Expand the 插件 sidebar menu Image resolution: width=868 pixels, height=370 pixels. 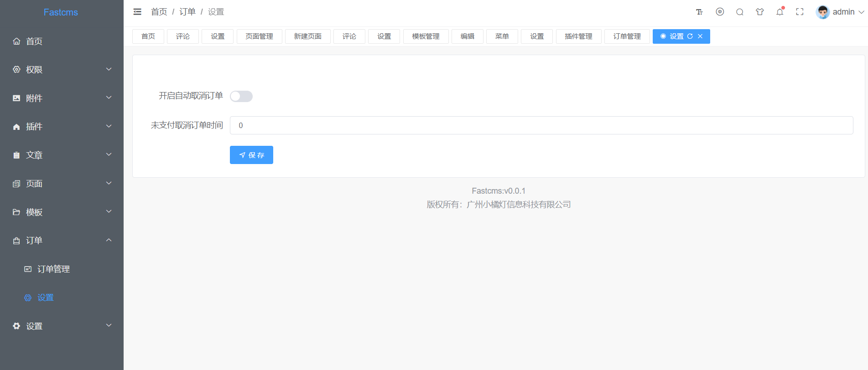[62, 126]
